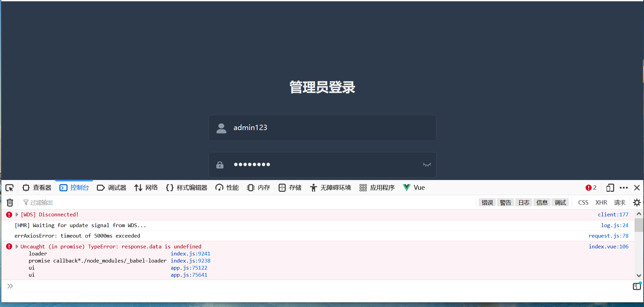
Task: Open the DevTools settings gear
Action: coord(637,202)
